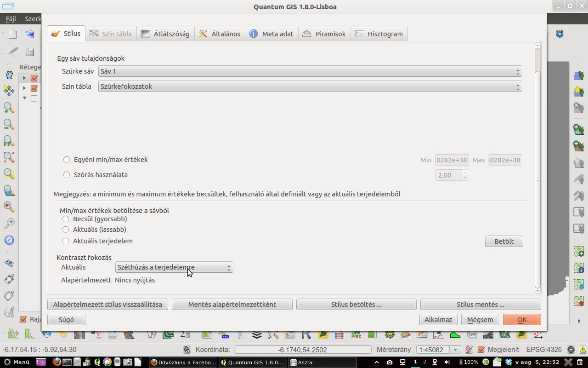Click the New project blank page icon
The image size is (588, 368).
click(x=13, y=34)
